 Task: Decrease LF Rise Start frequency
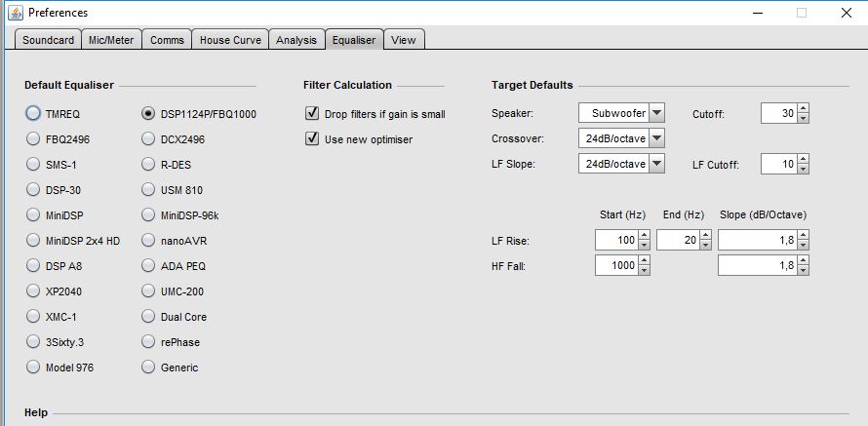point(645,245)
